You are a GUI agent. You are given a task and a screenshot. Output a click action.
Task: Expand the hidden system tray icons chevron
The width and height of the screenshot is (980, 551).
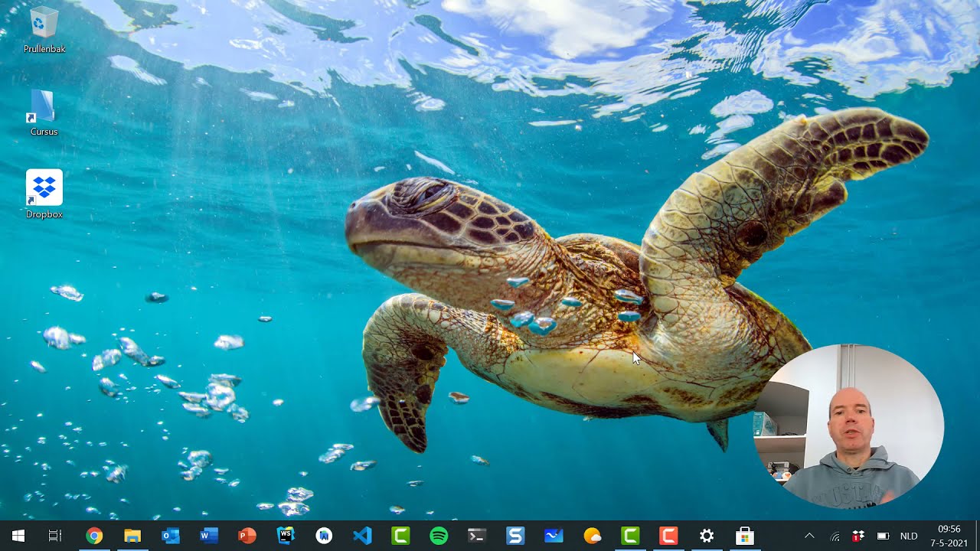tap(809, 536)
